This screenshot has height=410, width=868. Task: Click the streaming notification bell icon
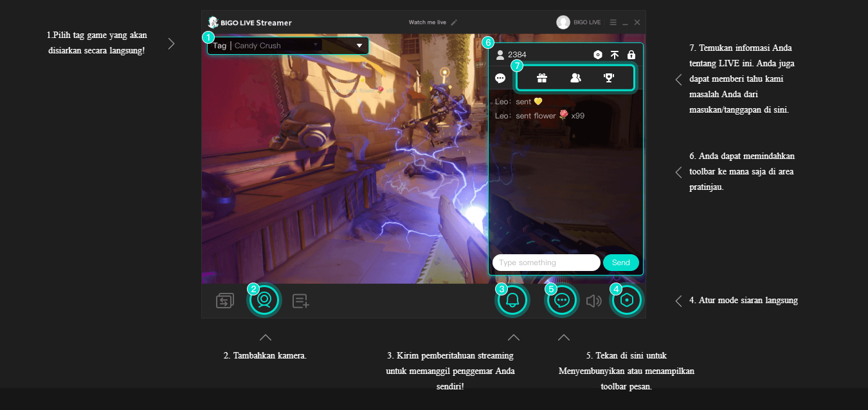coord(512,300)
